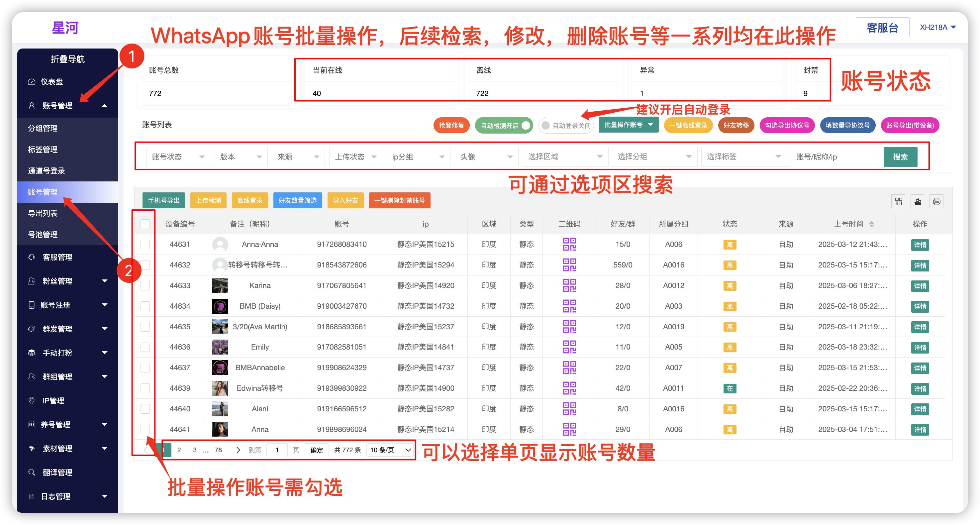Open 分组管理 in sidebar menu
The width and height of the screenshot is (980, 525).
(x=43, y=128)
